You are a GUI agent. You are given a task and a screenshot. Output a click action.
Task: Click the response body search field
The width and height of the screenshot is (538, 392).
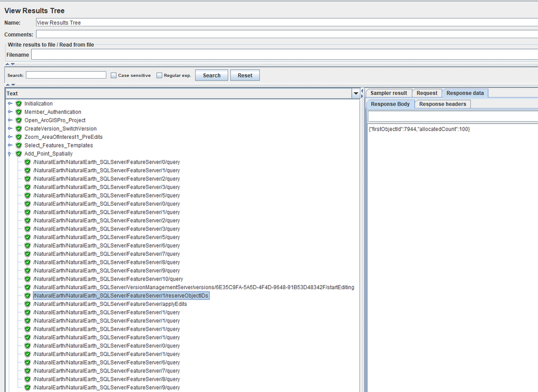coord(453,117)
